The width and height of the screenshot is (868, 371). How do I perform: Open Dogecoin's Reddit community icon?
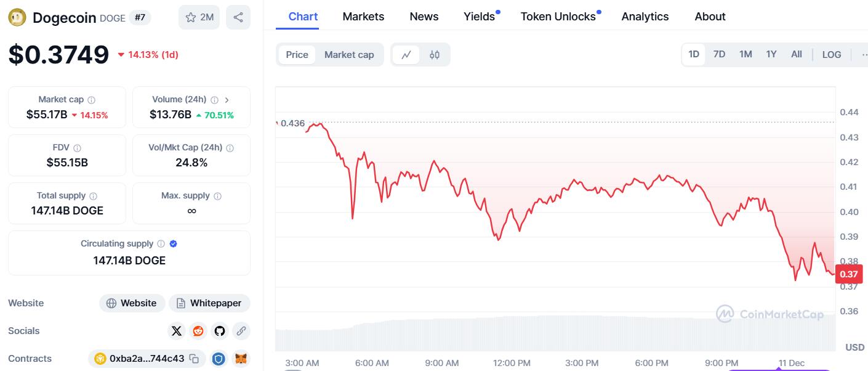click(198, 331)
